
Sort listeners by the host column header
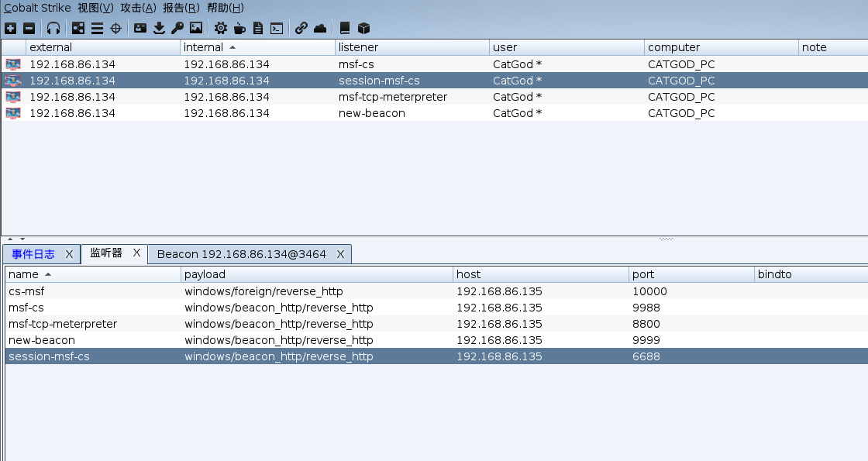(541, 274)
